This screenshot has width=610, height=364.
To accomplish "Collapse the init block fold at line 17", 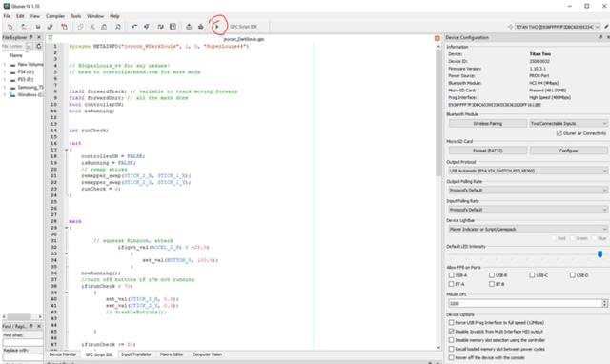I will [66, 150].
